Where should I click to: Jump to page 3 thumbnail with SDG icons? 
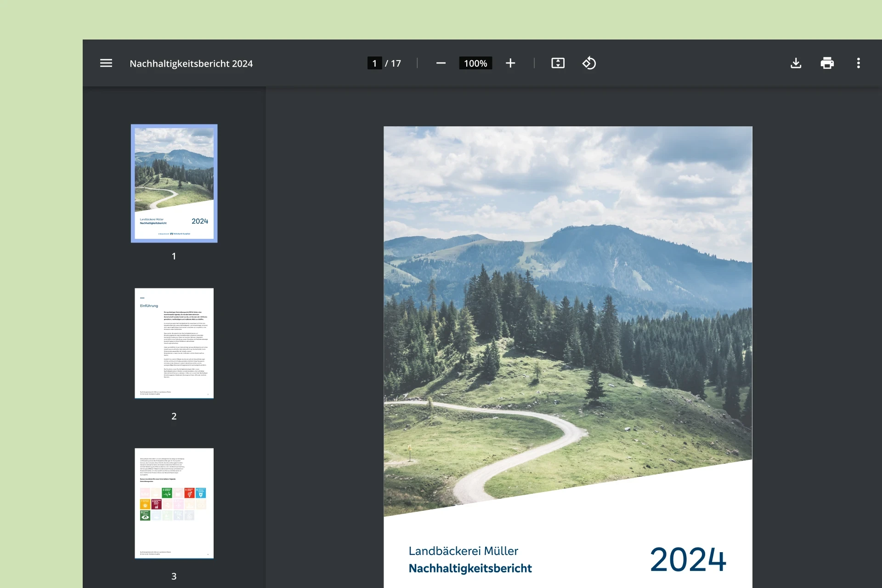click(174, 503)
